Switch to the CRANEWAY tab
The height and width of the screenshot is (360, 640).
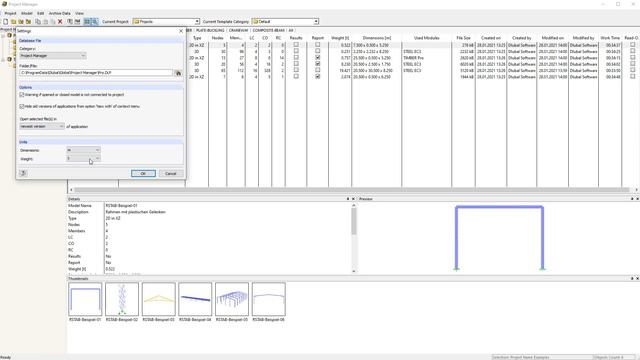click(x=238, y=31)
